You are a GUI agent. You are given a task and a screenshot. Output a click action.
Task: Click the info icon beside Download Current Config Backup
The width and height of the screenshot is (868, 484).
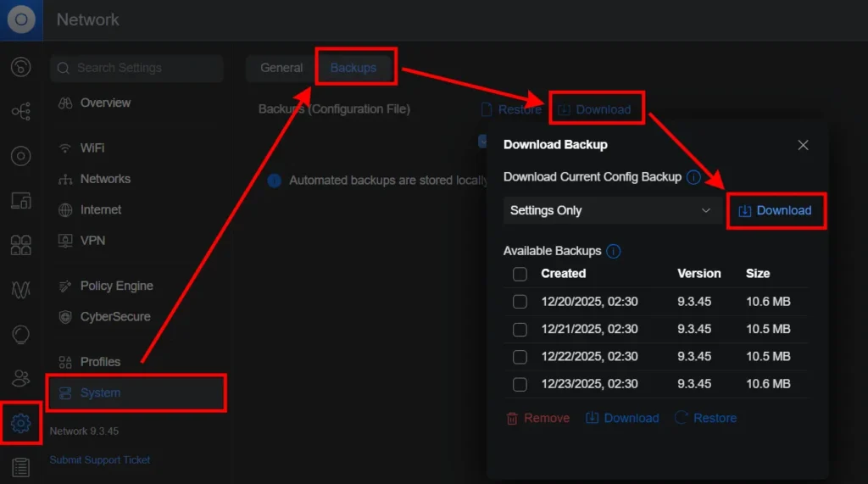point(693,177)
